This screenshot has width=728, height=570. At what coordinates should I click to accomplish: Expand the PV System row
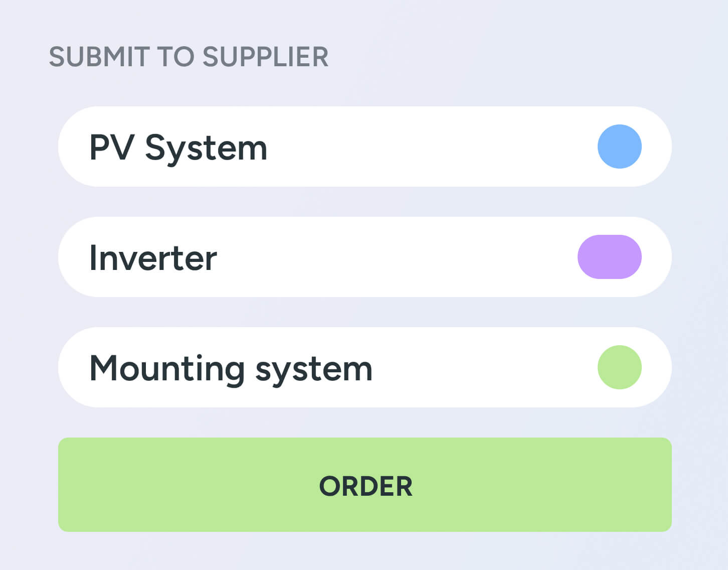pyautogui.click(x=365, y=146)
